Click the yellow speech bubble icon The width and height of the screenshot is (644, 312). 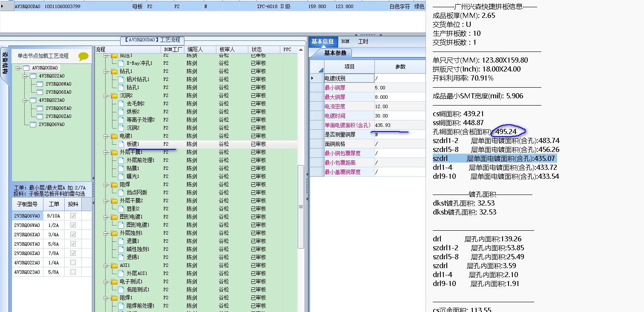tap(83, 56)
